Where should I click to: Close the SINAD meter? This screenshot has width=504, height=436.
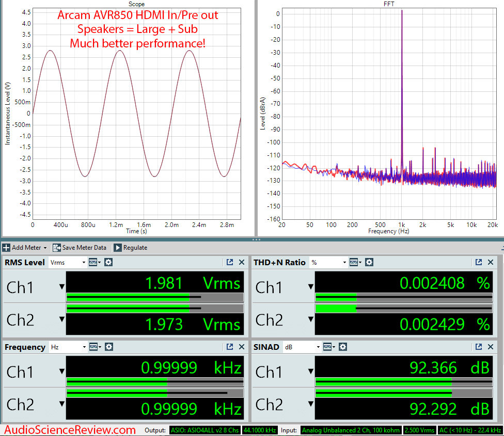tap(491, 347)
